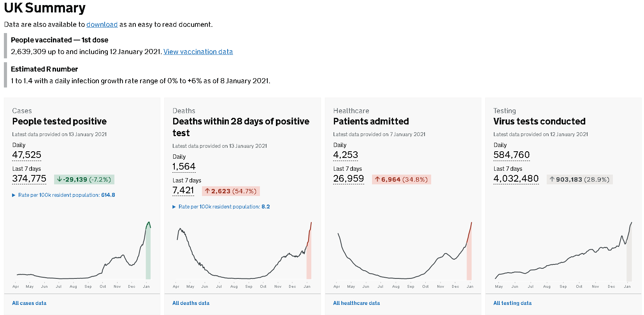Click the red healthcare change badge 6,964

tap(401, 179)
